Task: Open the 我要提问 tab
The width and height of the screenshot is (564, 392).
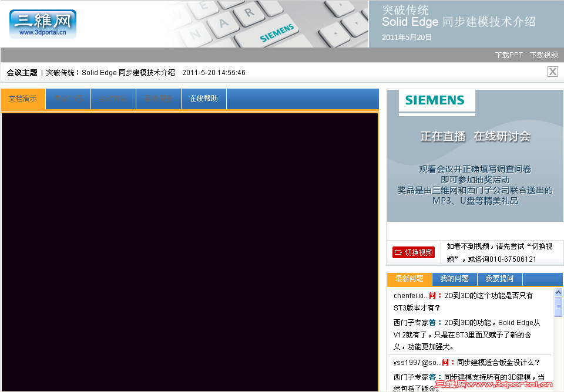Action: (x=499, y=279)
